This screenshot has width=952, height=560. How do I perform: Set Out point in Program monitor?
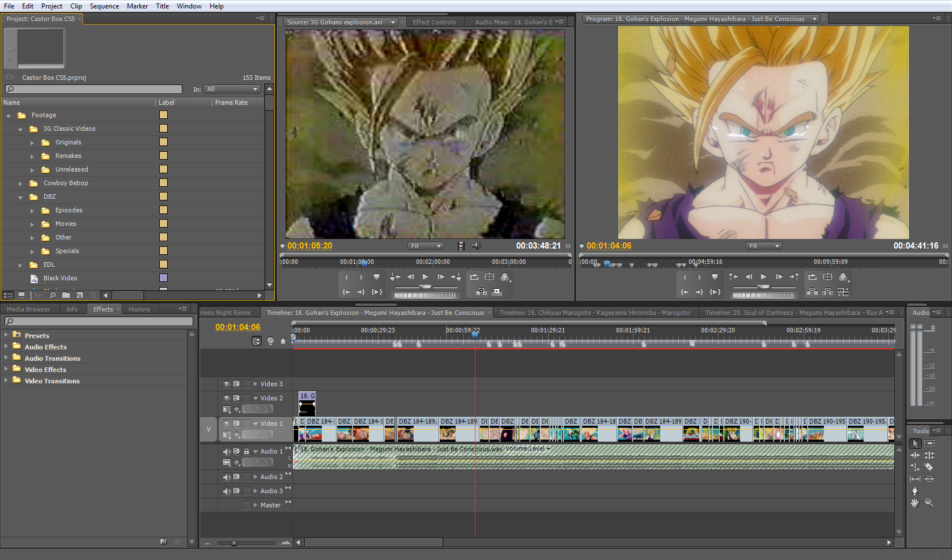[700, 277]
